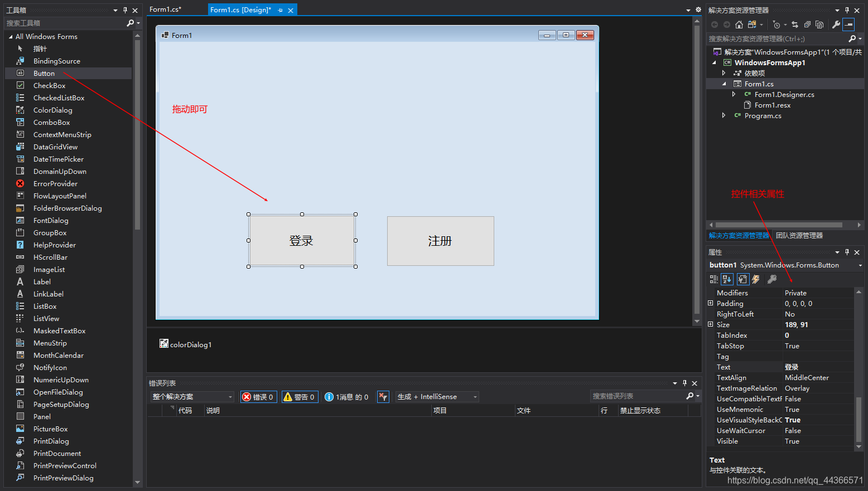The width and height of the screenshot is (868, 491).
Task: Click Solution Explorer search field
Action: tap(777, 38)
